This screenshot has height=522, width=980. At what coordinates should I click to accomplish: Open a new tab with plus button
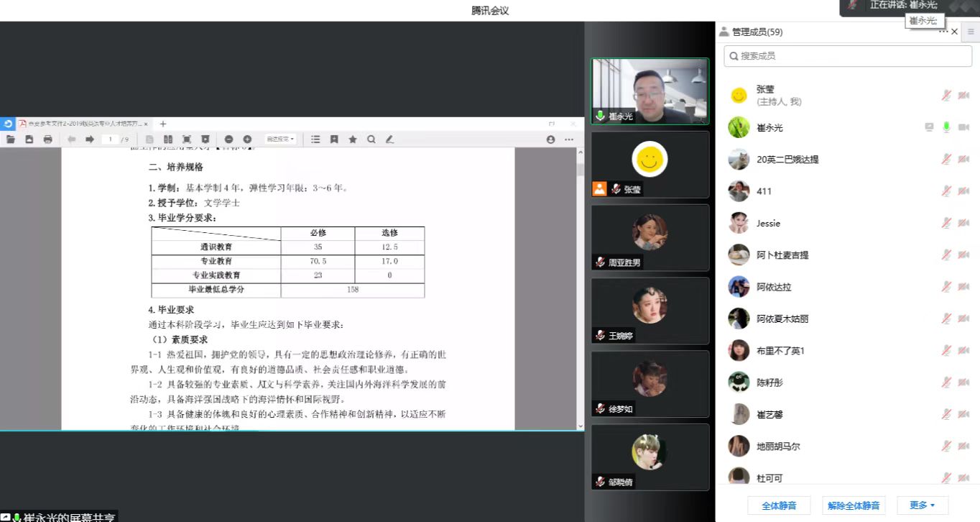(163, 124)
